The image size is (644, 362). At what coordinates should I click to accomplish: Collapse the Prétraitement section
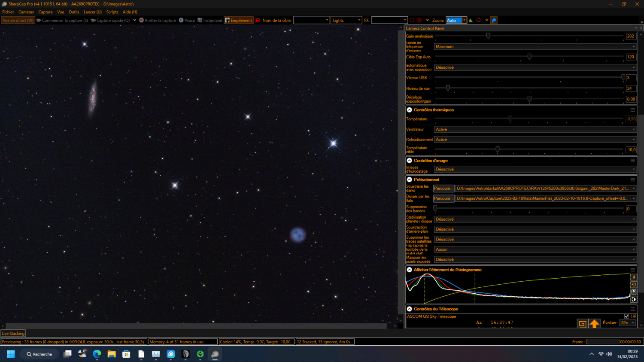tap(410, 179)
